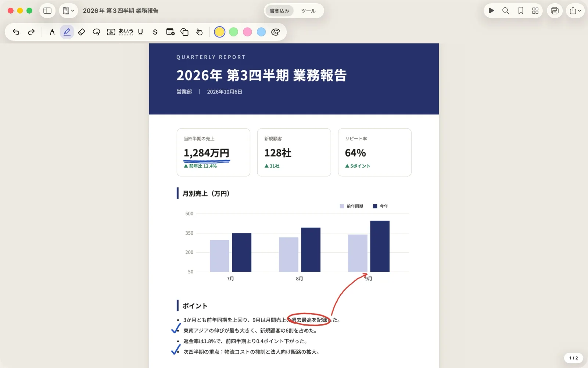Choose the text box tool
This screenshot has height=368, width=588.
tap(111, 32)
